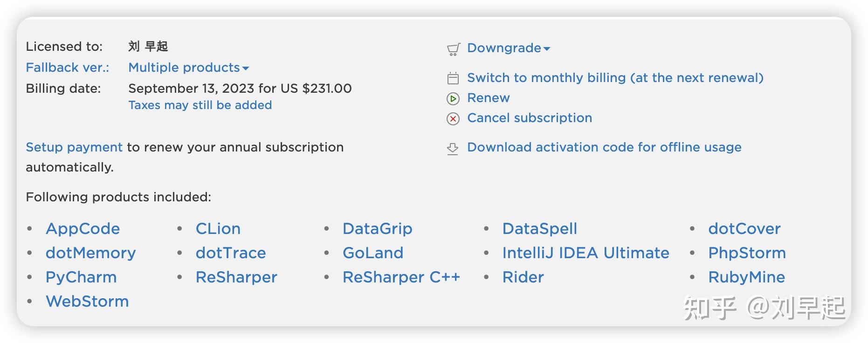Click the calendar icon for monthly billing
Image resolution: width=868 pixels, height=343 pixels.
pos(453,78)
